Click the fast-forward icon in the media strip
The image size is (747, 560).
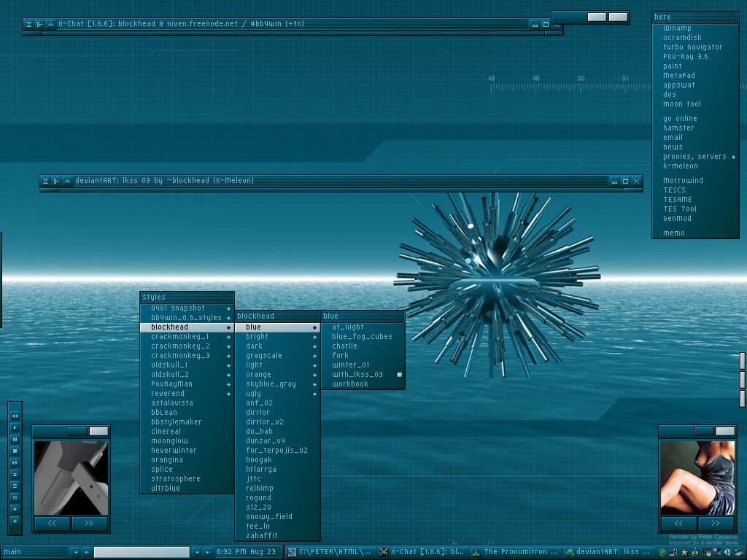pos(15,462)
